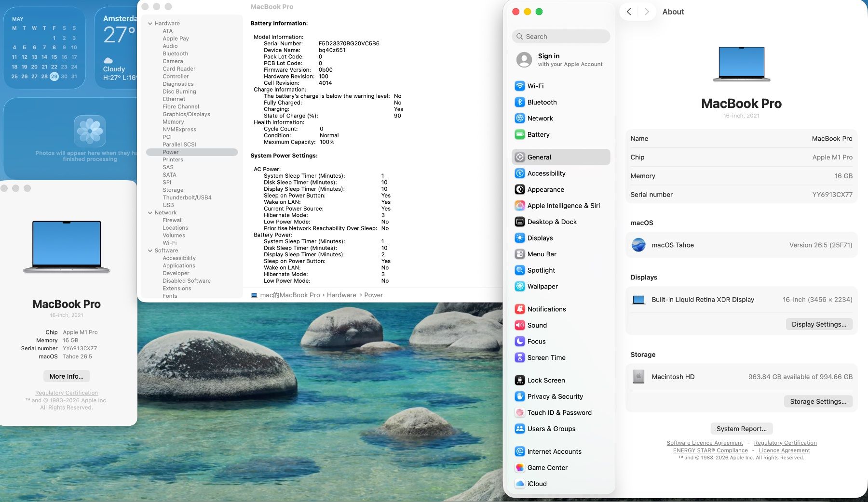
Task: Open the Appearance icon
Action: (x=520, y=189)
